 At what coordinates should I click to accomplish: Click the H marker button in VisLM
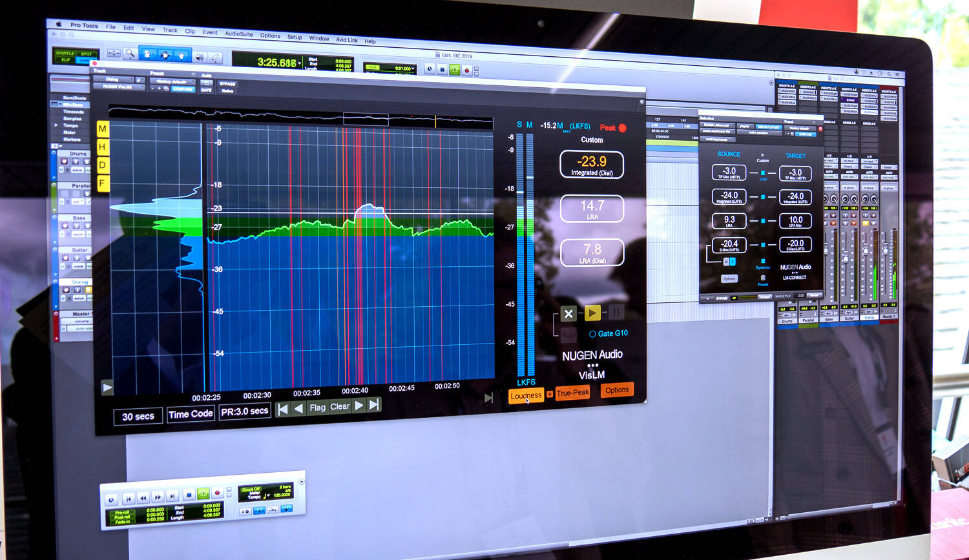(102, 147)
